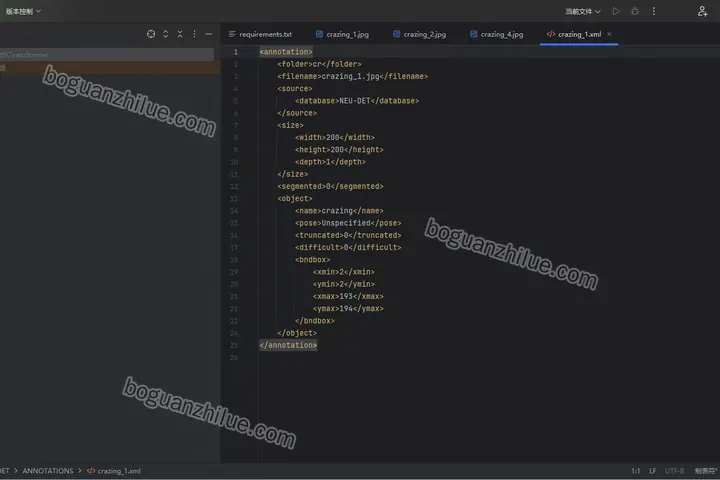Click the <width>200</width> line
Image resolution: width=720 pixels, height=480 pixels.
(x=335, y=137)
